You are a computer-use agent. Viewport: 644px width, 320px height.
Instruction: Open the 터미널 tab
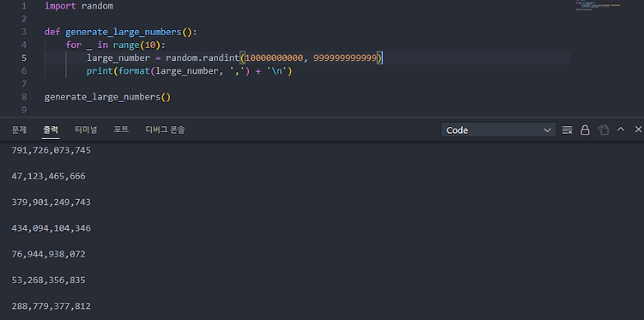pos(86,130)
